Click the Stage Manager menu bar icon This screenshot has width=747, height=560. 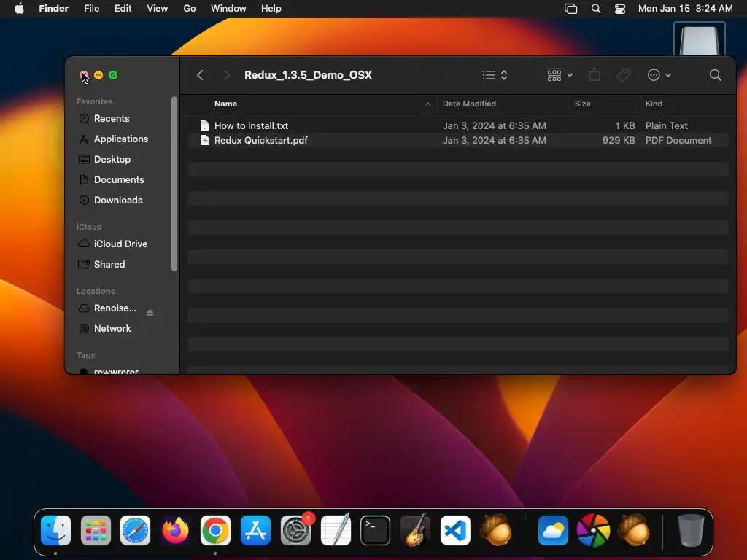pos(570,9)
